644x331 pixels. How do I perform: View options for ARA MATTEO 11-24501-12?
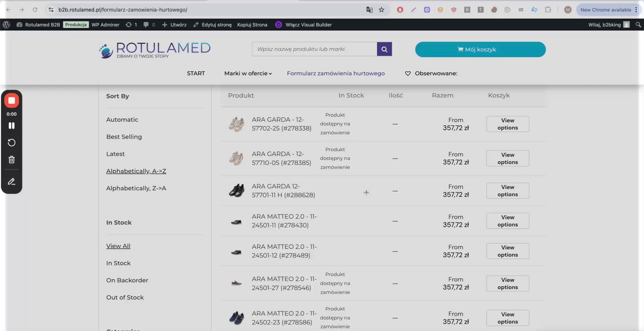507,251
